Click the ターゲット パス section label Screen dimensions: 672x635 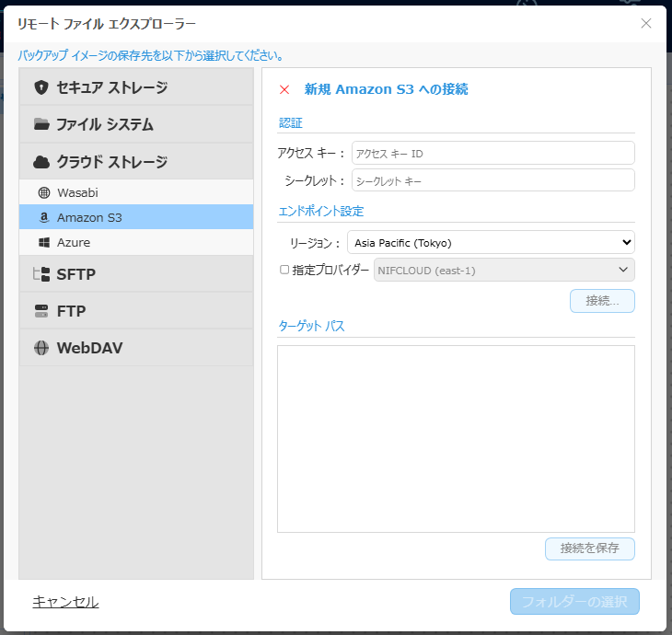coord(311,326)
